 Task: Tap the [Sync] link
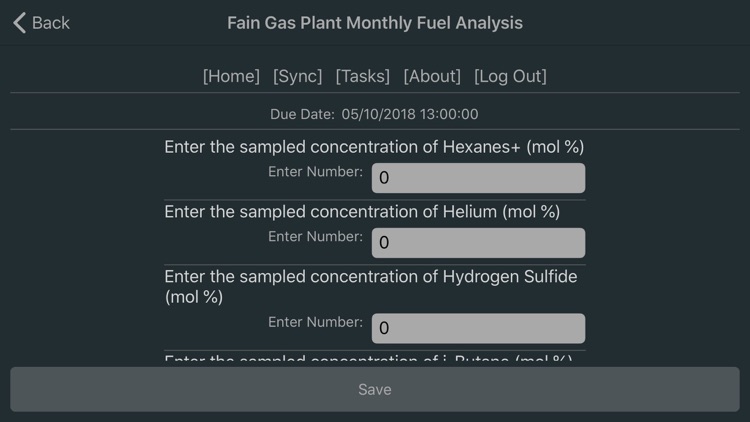coord(298,76)
